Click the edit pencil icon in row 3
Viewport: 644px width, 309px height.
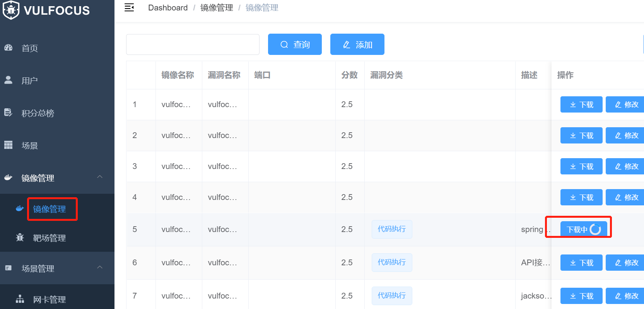(618, 166)
